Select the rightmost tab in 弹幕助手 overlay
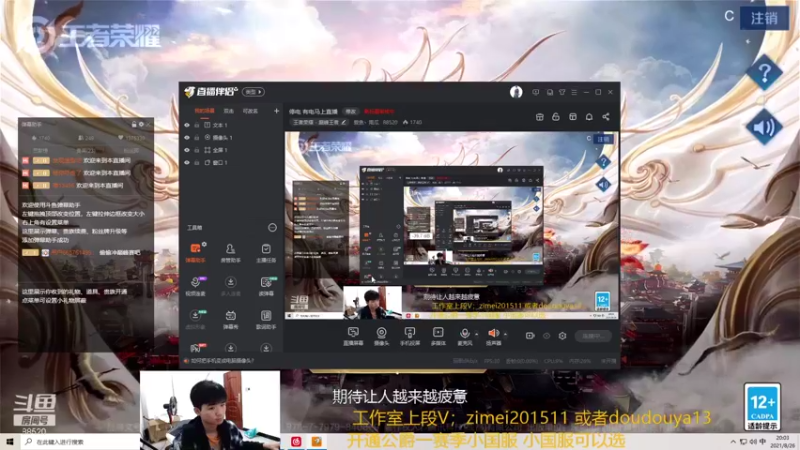The height and width of the screenshot is (450, 800). point(131,151)
